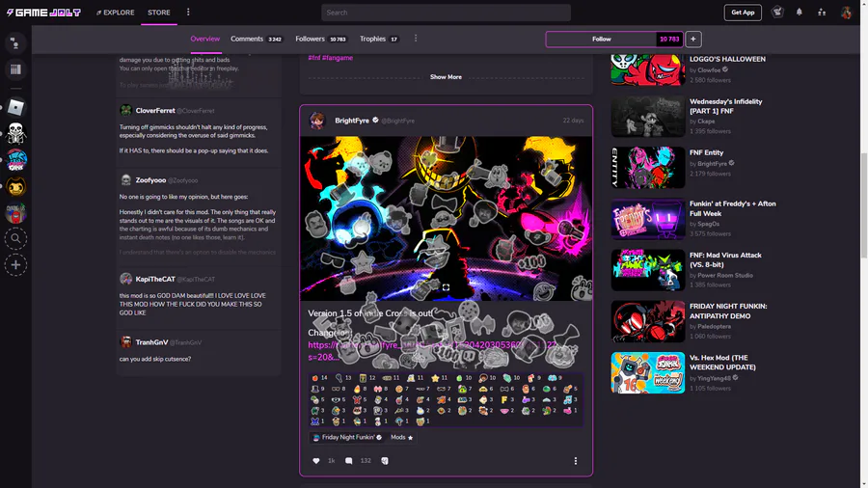The height and width of the screenshot is (488, 868).
Task: Open BrightFyre's profile name on post
Action: coord(352,120)
